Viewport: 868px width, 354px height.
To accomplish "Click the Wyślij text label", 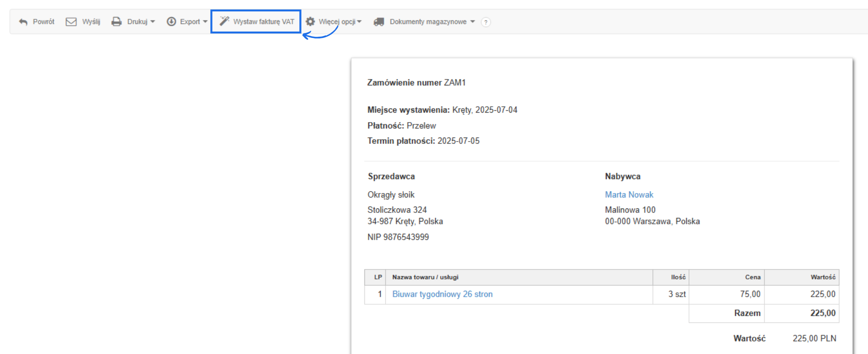I will pyautogui.click(x=91, y=22).
